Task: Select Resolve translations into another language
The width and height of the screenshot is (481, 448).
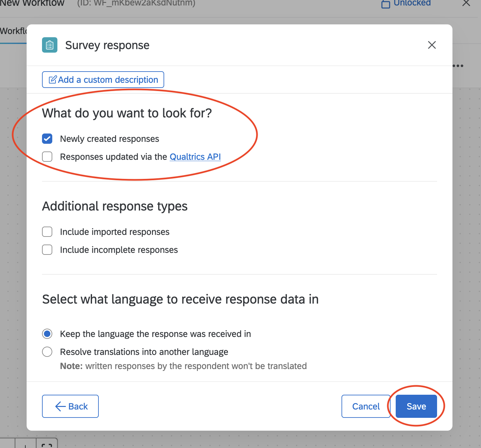Action: tap(47, 352)
